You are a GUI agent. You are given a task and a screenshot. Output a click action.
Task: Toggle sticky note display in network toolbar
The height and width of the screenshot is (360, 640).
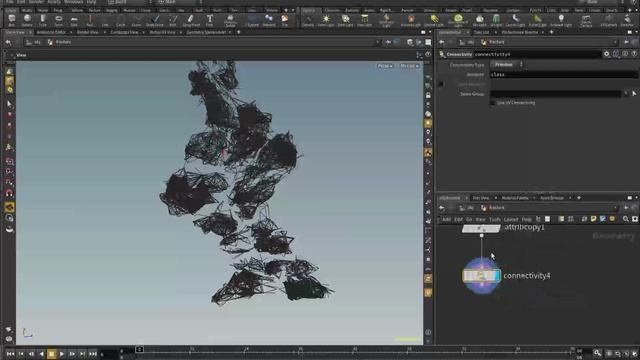tap(593, 219)
